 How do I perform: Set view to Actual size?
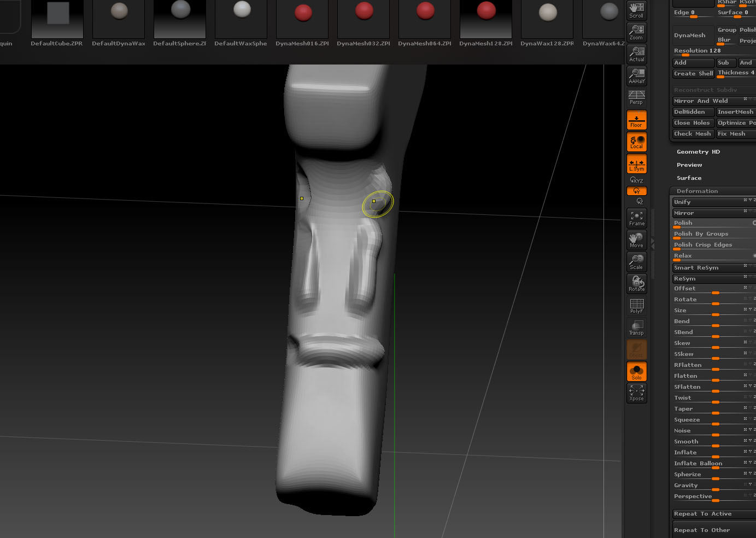click(x=637, y=54)
